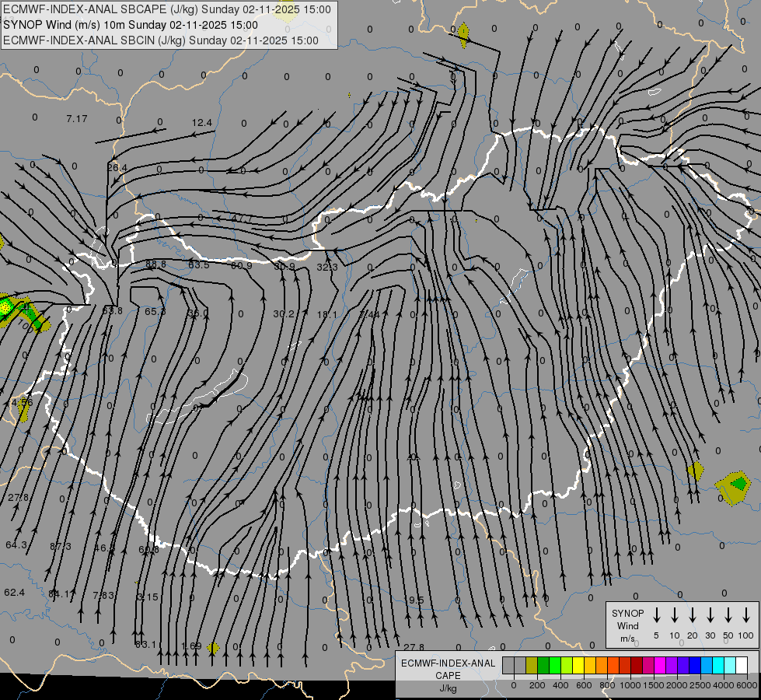
Task: Click the wind legend arrow above 10
Action: 674,614
